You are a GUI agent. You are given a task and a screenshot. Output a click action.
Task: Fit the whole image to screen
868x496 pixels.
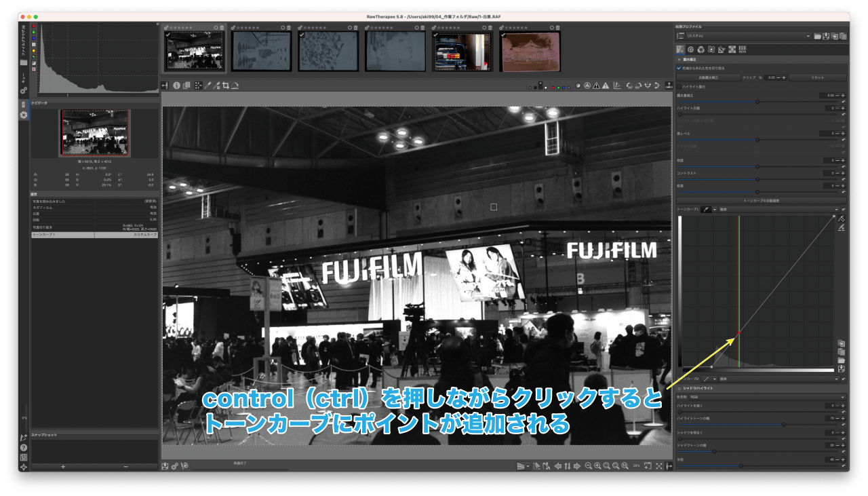[606, 465]
